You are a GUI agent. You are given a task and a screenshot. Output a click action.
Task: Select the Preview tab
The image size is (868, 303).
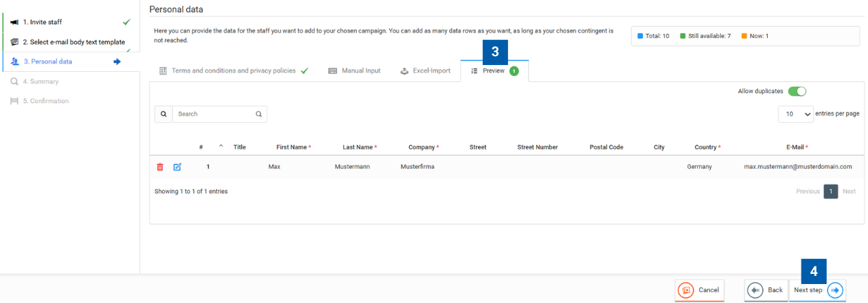[x=494, y=70]
